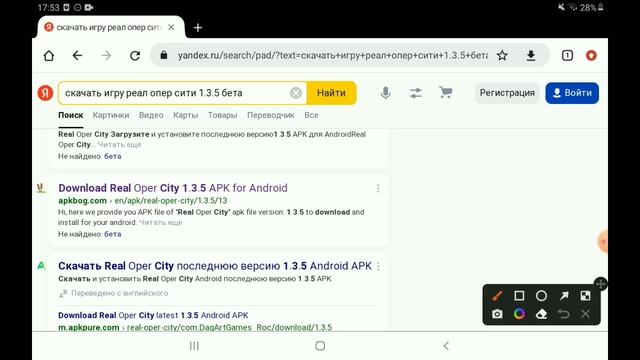Bookmark the page with the star icon
The image size is (640, 360).
point(502,56)
